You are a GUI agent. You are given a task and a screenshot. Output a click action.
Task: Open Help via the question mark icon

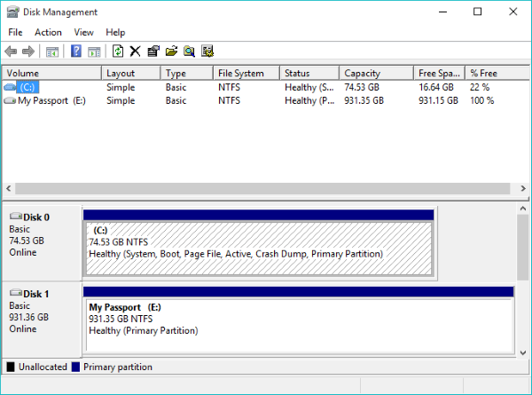[x=76, y=51]
